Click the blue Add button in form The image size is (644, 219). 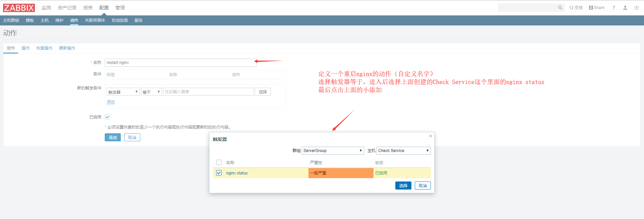[x=112, y=137]
